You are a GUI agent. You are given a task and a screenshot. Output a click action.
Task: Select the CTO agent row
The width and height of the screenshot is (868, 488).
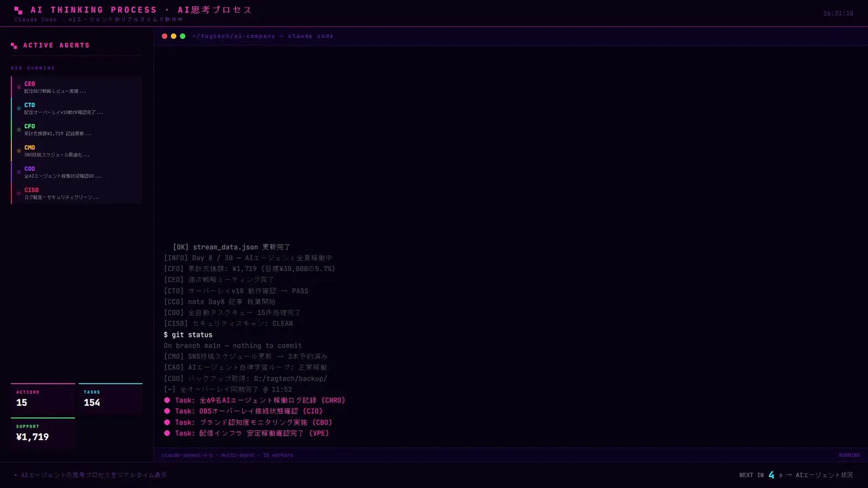coord(77,108)
